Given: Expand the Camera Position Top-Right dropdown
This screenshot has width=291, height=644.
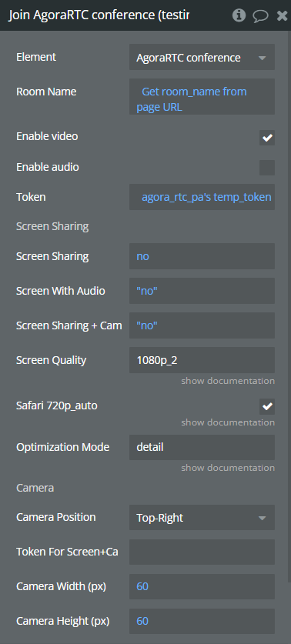Looking at the screenshot, I should [202, 518].
